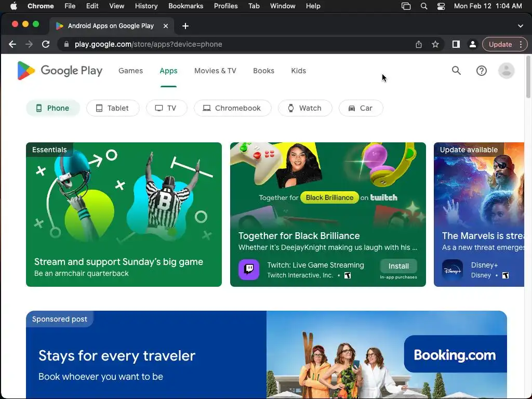Click the menu bar date and time

tap(487, 6)
